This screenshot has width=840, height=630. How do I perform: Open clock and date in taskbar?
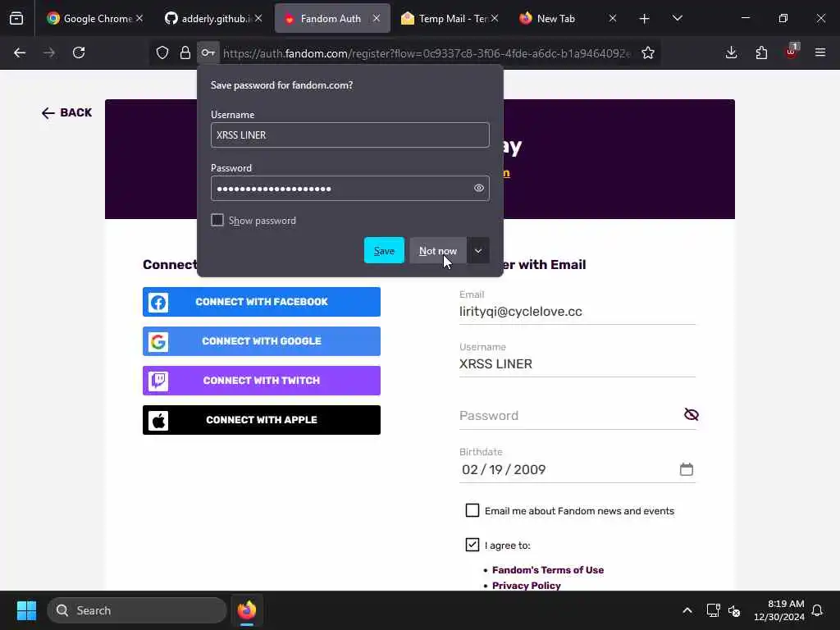779,610
